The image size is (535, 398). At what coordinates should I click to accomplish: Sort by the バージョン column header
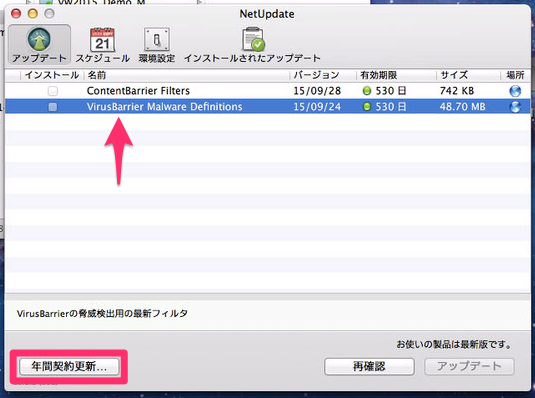[323, 75]
